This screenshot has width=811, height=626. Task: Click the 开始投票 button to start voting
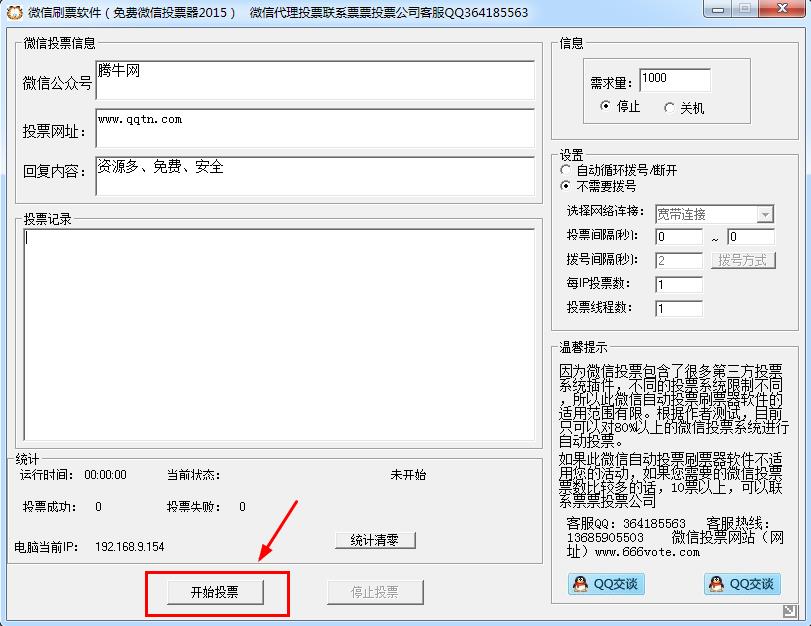tap(214, 590)
